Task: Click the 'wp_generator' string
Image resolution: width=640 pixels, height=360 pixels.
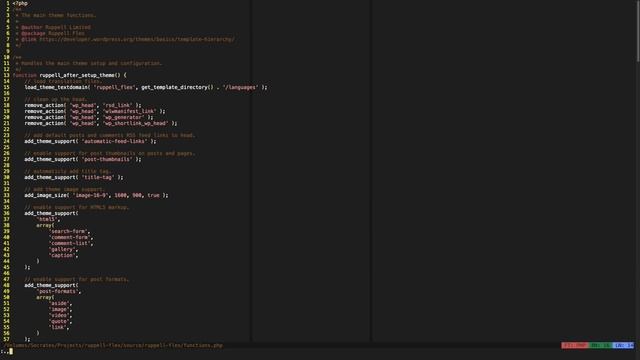Action: click(x=124, y=117)
